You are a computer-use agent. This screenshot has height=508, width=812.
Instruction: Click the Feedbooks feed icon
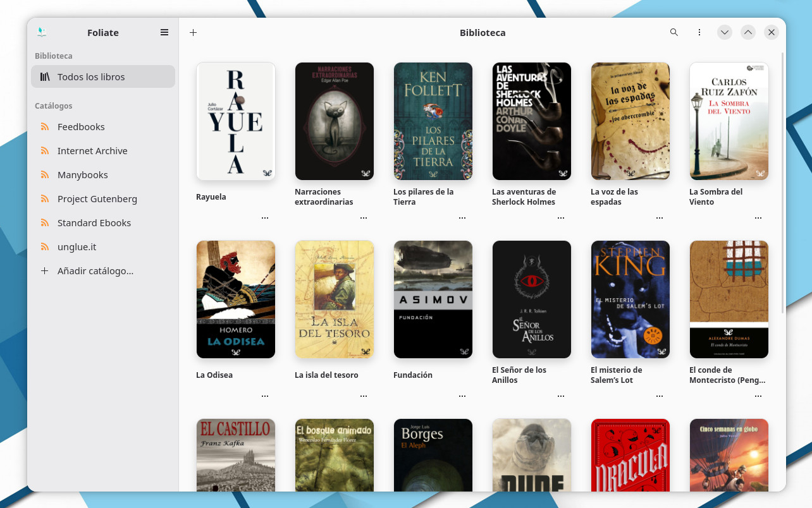45,126
